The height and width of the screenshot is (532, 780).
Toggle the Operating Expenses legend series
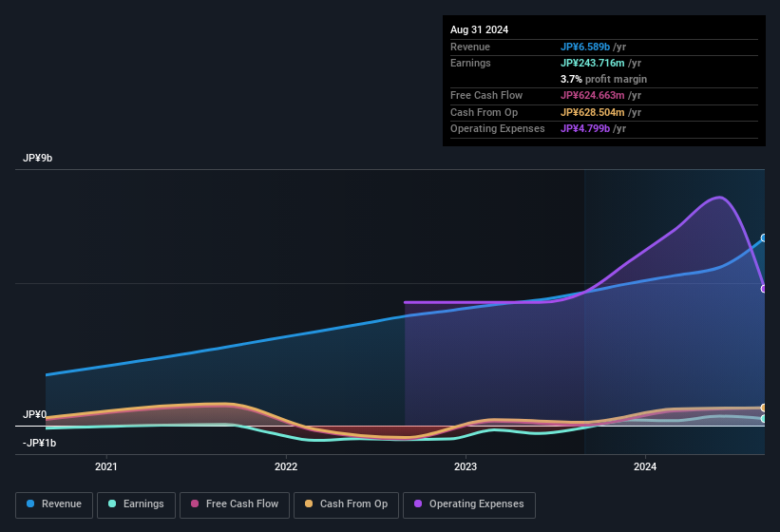[x=469, y=504]
